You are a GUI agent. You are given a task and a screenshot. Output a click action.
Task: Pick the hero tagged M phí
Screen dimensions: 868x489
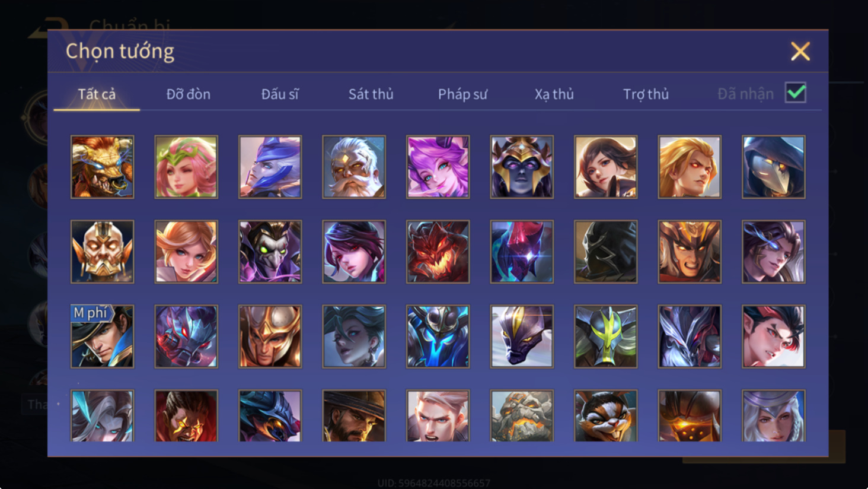103,336
